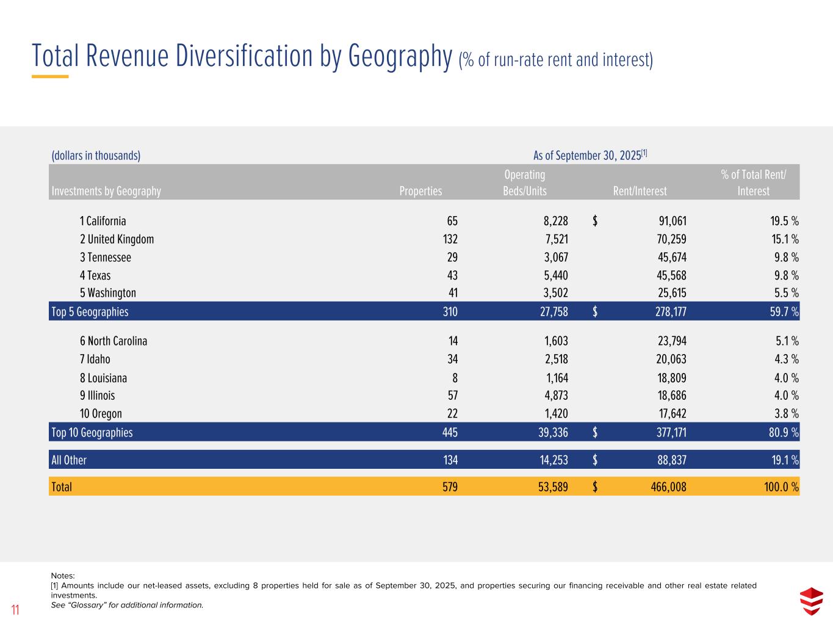Click the 'Properties' column header

(420, 191)
